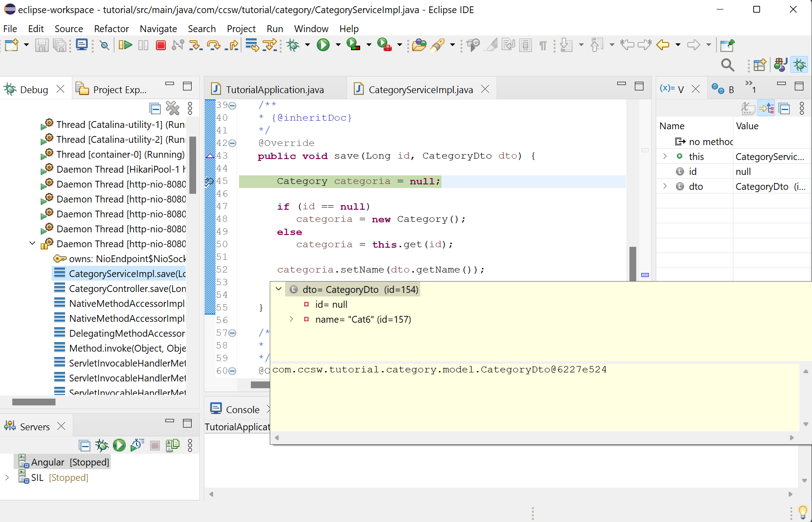Screen dimensions: 812x522
Task: Click the Open Console monitor icon
Action: (82, 45)
